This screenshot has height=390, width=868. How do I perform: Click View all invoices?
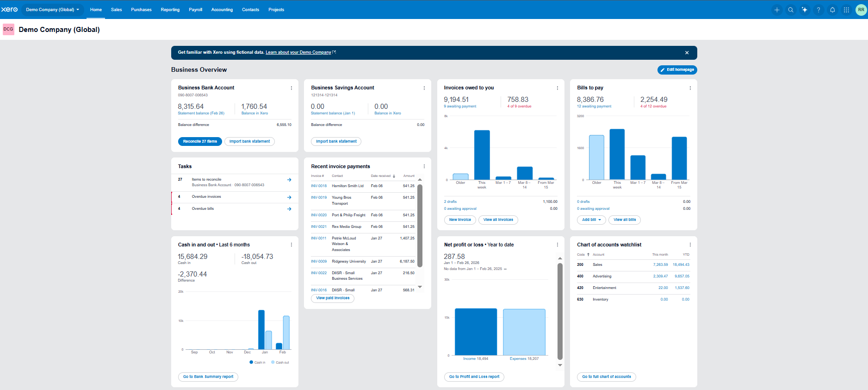tap(498, 220)
